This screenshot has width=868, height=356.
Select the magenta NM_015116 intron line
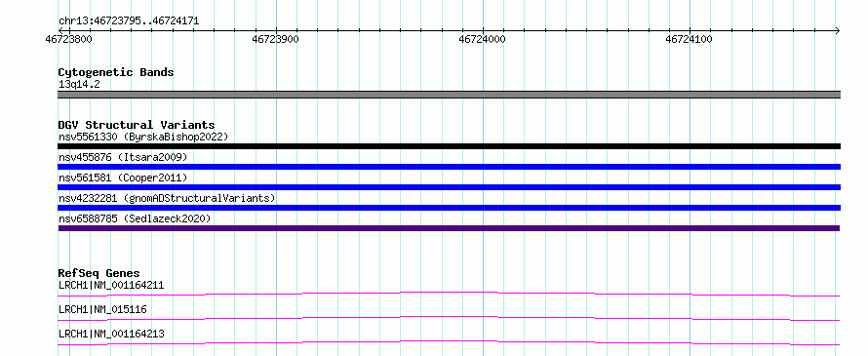[449, 318]
